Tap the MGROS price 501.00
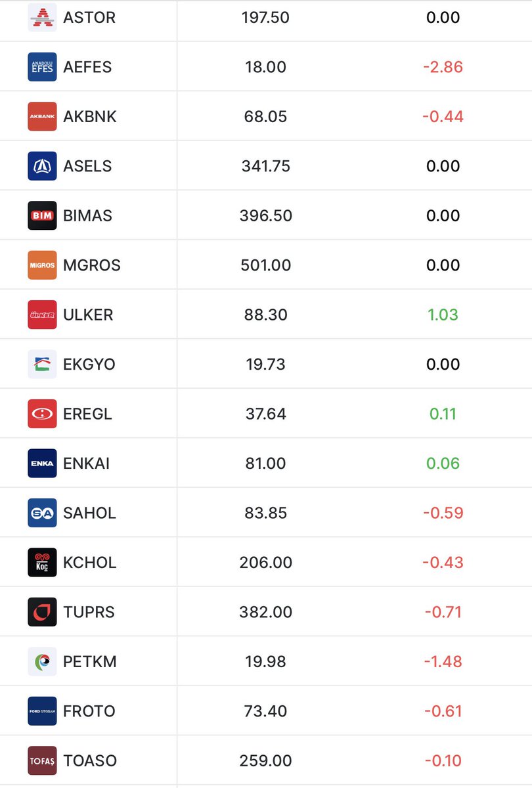The height and width of the screenshot is (788, 532). [265, 265]
